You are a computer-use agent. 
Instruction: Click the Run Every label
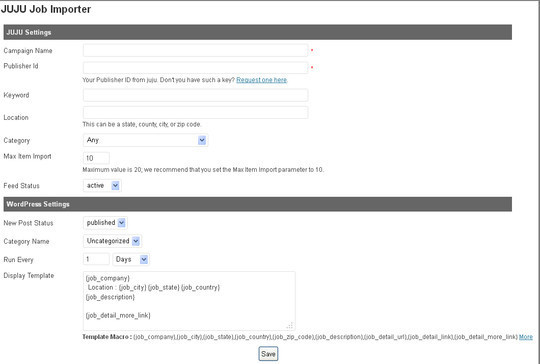[x=18, y=260]
